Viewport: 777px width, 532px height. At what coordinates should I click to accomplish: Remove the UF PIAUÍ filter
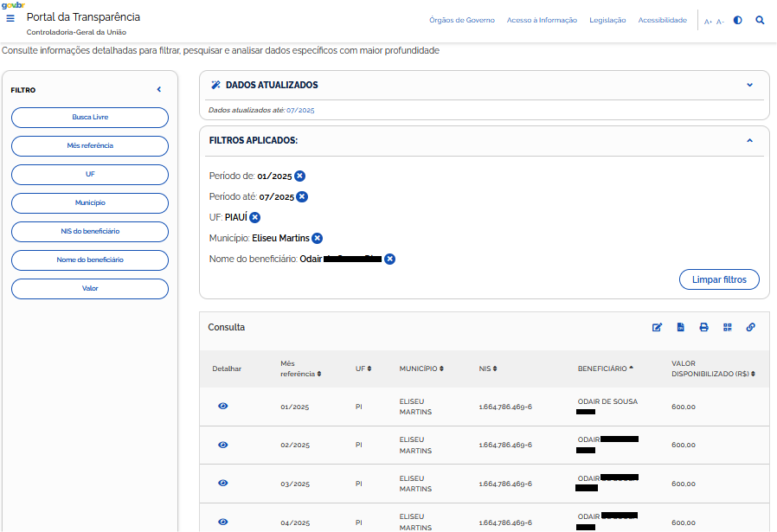254,217
